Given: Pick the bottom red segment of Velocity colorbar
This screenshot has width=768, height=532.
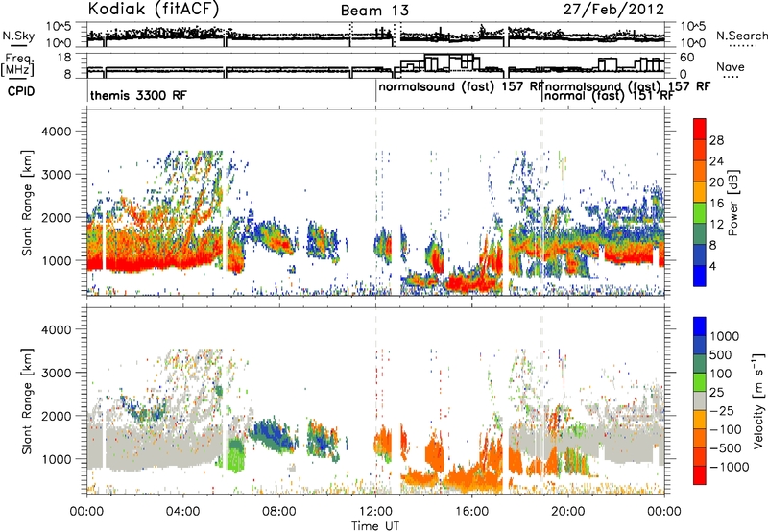Looking at the screenshot, I should coord(700,475).
